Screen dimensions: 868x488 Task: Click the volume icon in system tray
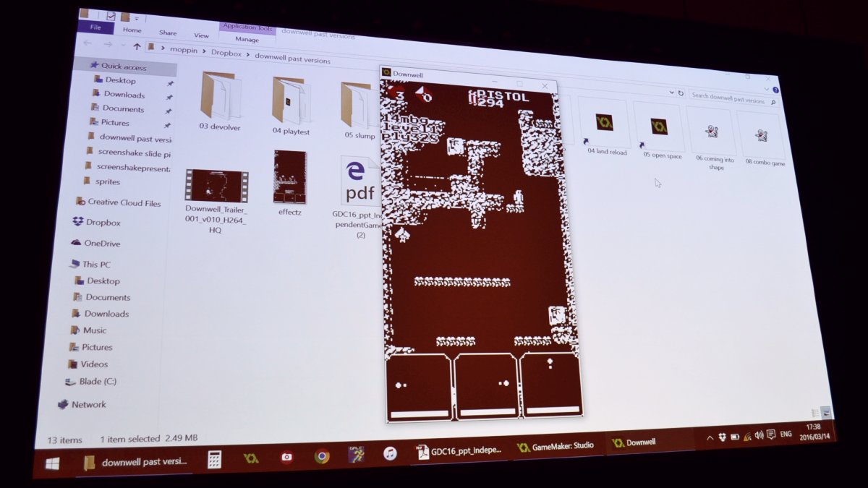758,435
